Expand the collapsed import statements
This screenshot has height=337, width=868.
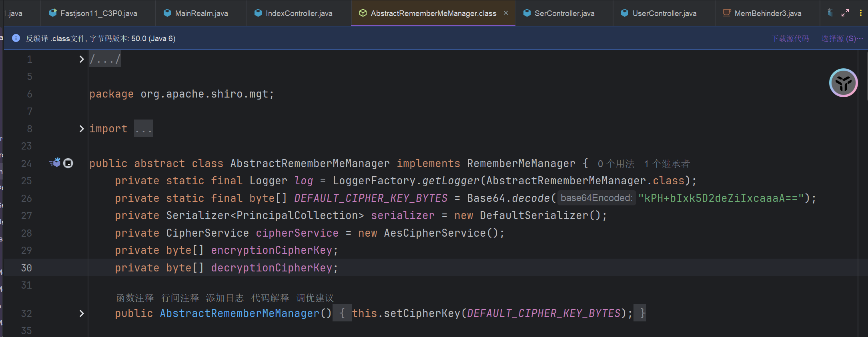point(82,129)
